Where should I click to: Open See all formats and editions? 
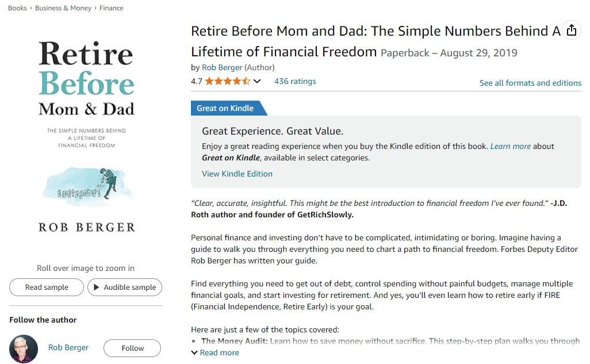click(530, 82)
